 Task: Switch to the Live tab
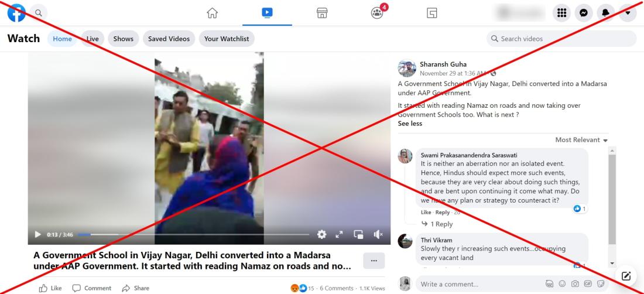tap(93, 39)
